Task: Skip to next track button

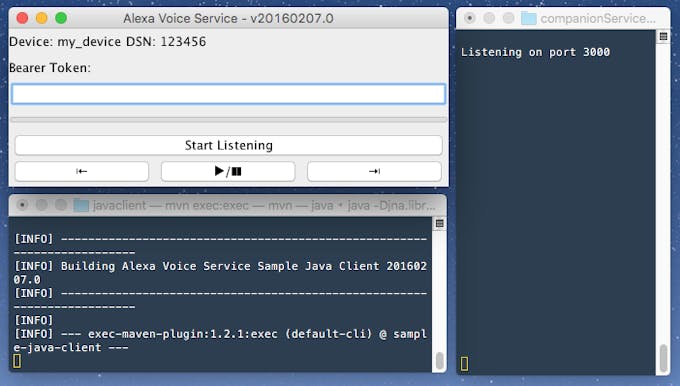Action: point(374,171)
